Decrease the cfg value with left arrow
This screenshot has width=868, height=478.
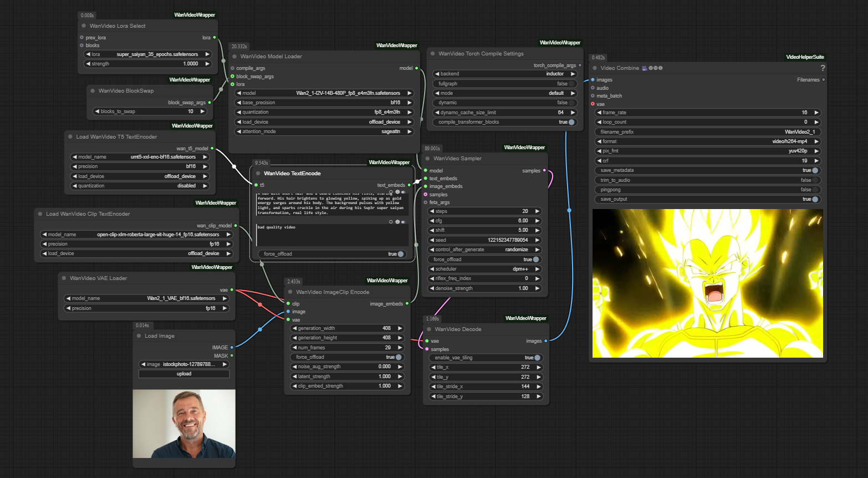point(432,221)
